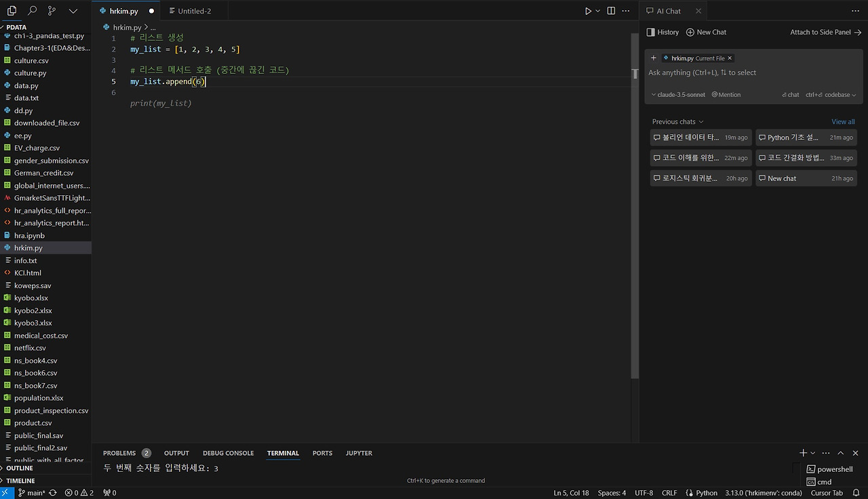Synchronize changes with the sync icon

[52, 493]
